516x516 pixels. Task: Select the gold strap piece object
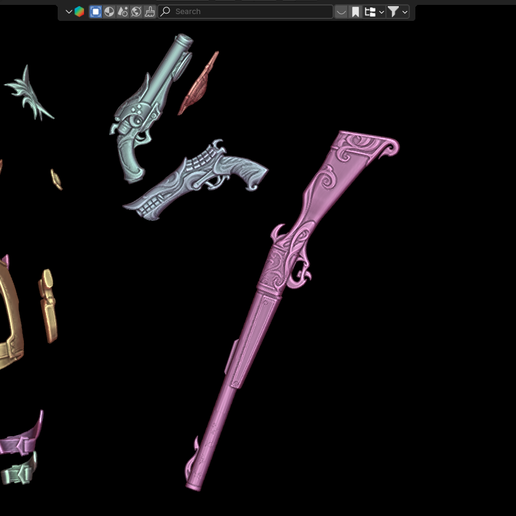tap(48, 306)
